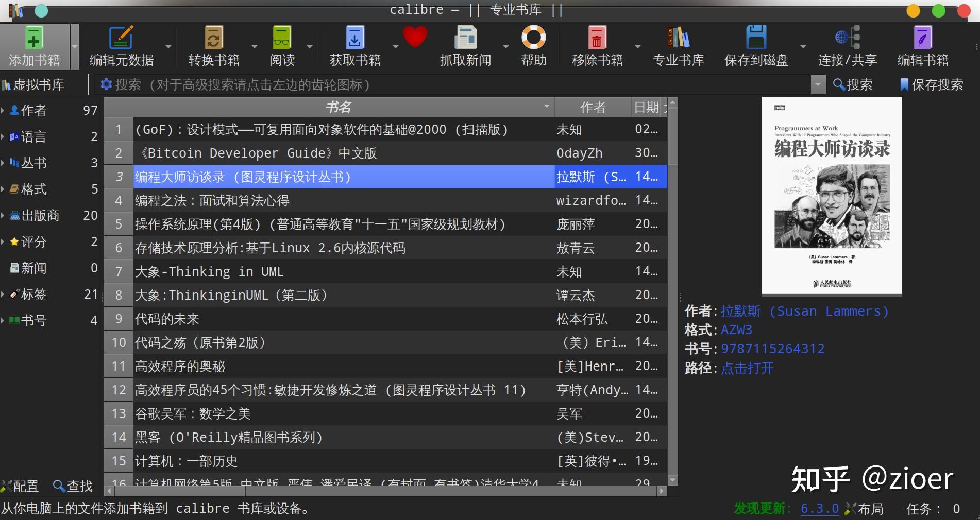Open the dropdown arrow beside 抓取新闻
Screen dimensions: 980x520
pyautogui.click(x=506, y=47)
